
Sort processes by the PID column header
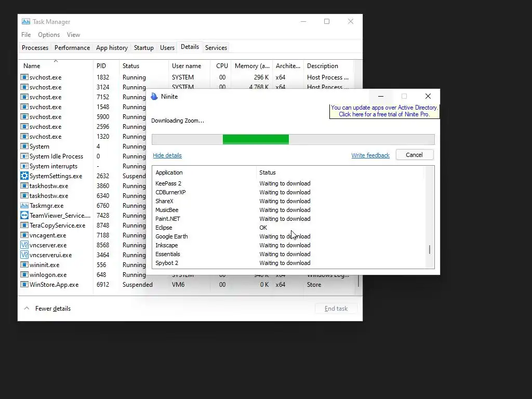106,66
